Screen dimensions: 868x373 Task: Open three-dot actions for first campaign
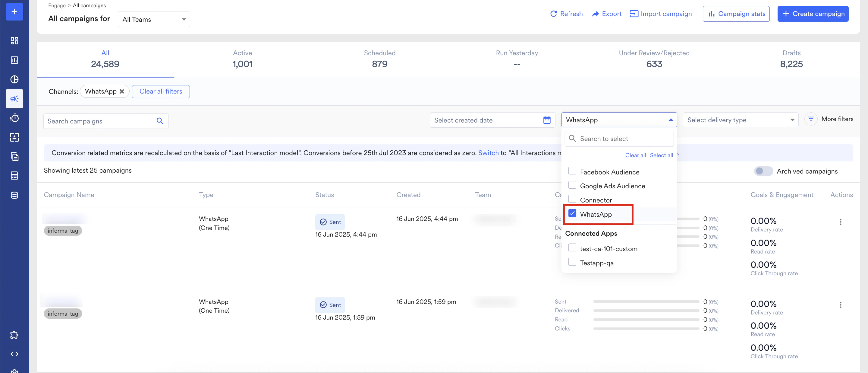840,222
